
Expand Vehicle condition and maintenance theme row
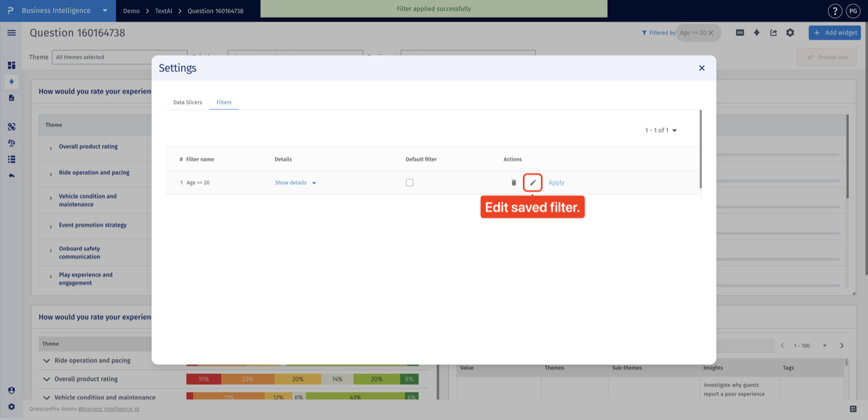pyautogui.click(x=51, y=199)
